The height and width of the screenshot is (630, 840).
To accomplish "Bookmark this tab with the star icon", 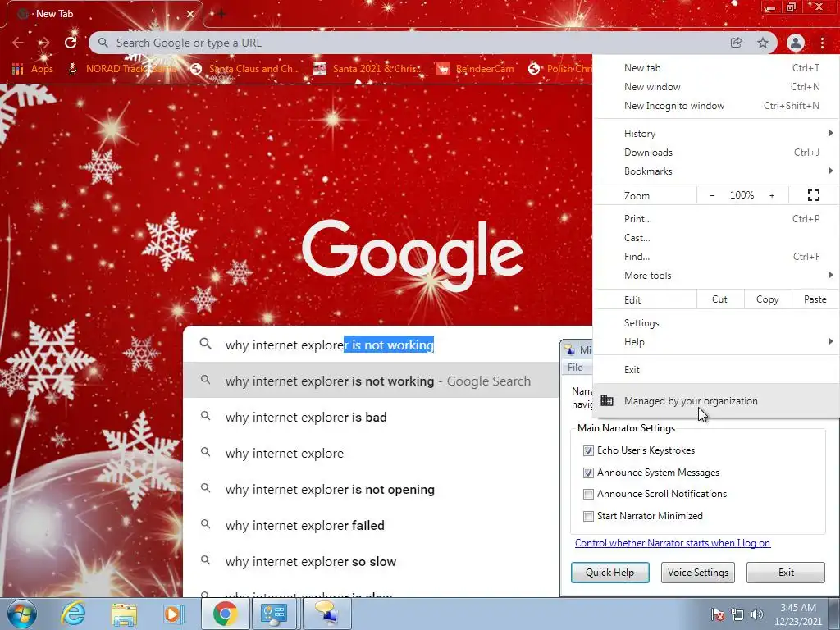I will (763, 43).
